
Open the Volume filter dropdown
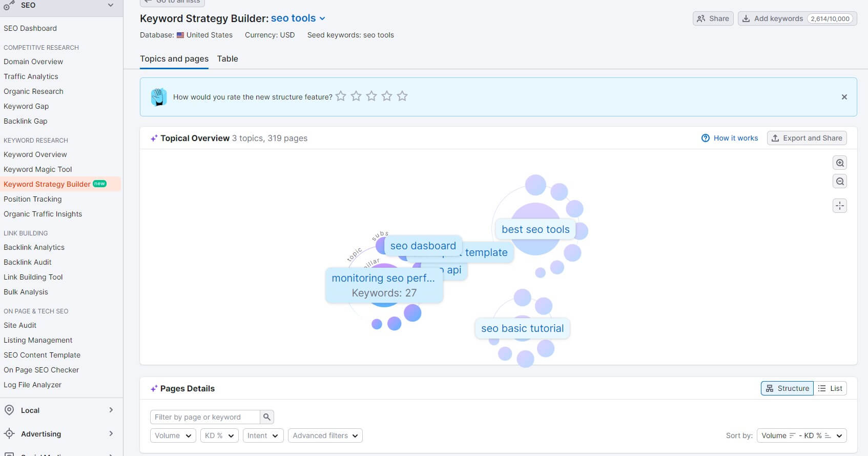click(173, 435)
